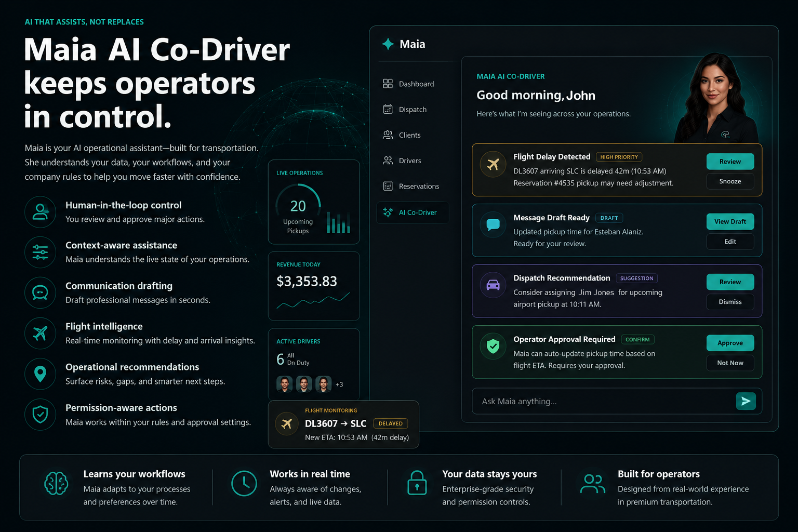Click the live operations bar chart
Screen dimensions: 798x532
pos(338,222)
